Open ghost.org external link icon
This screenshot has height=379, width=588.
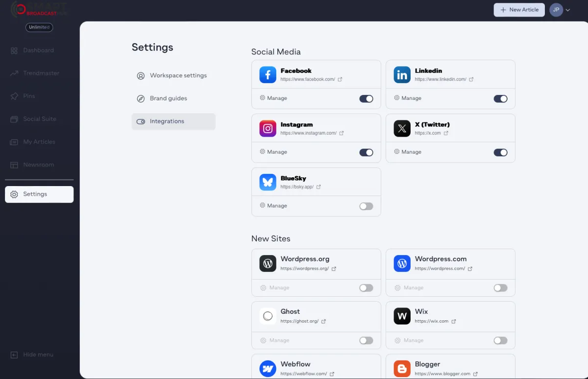323,322
